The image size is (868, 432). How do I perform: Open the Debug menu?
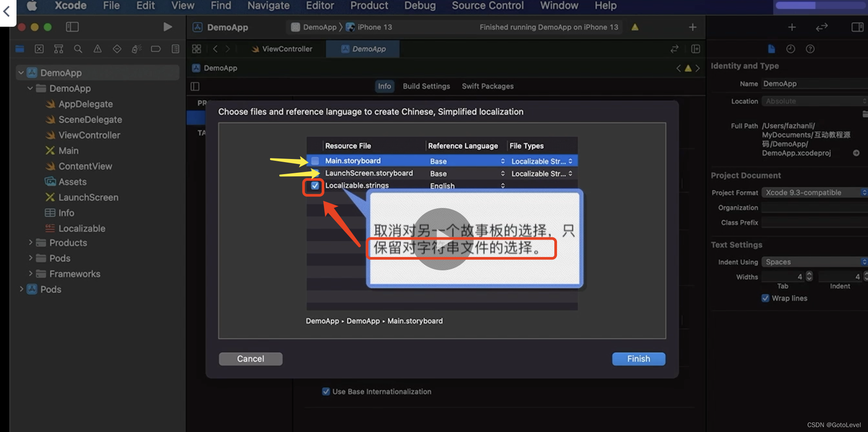[420, 6]
